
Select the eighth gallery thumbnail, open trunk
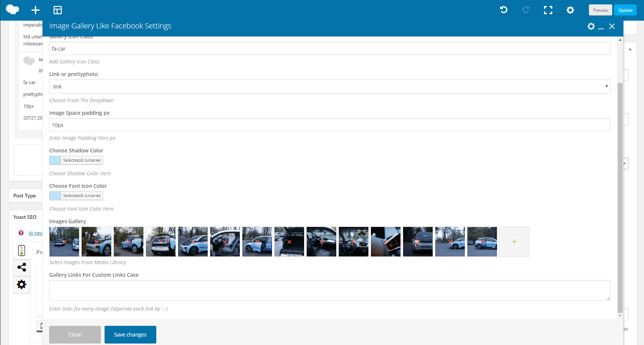coord(289,242)
